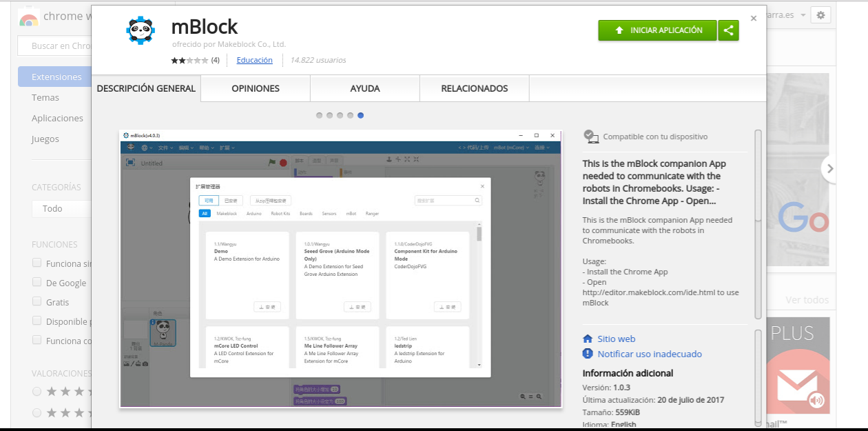Click the mBlock panda logo icon
The width and height of the screenshot is (868, 431).
(141, 31)
